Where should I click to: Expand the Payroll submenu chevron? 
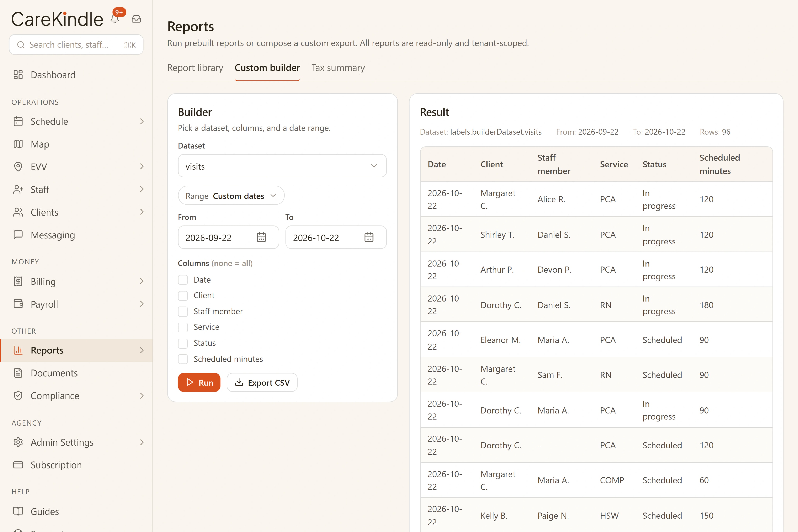(x=142, y=304)
